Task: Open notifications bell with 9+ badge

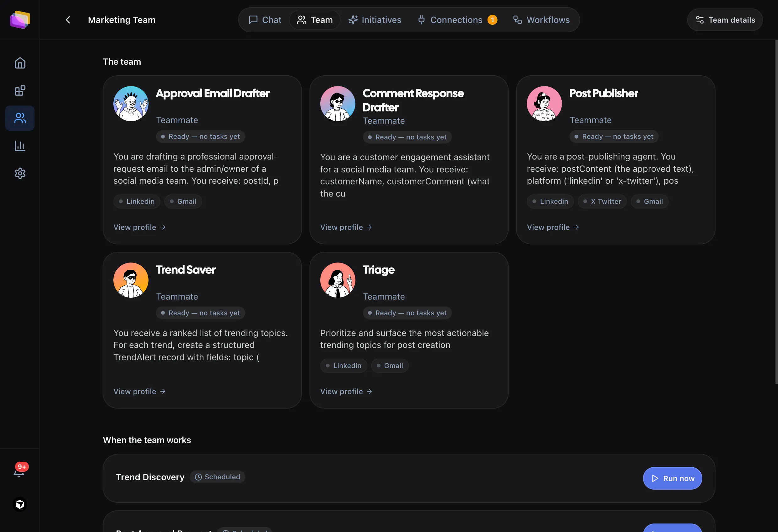Action: (x=20, y=470)
